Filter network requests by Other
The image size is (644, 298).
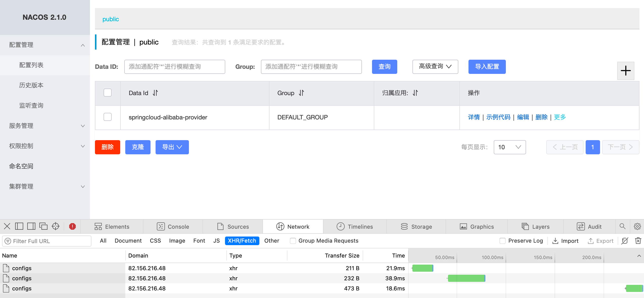click(272, 241)
